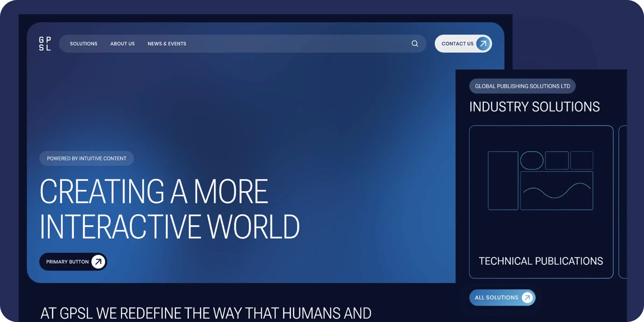
Task: Click the Global Publishing Solutions Ltd badge
Action: coord(522,86)
